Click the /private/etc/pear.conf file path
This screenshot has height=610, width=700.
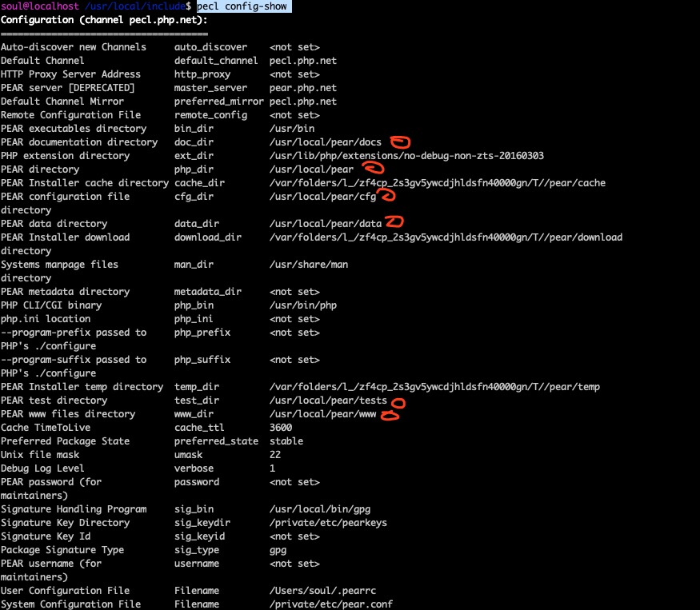(330, 604)
